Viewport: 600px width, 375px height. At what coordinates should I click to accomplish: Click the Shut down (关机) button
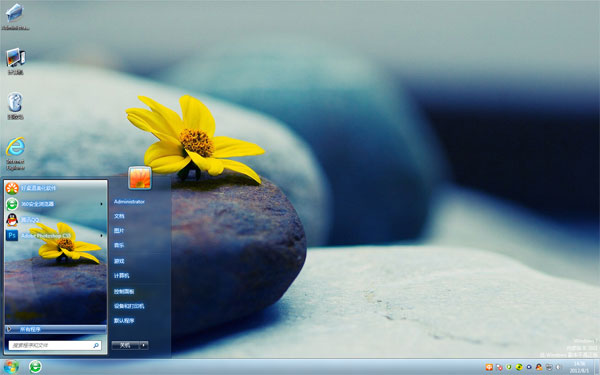(125, 345)
